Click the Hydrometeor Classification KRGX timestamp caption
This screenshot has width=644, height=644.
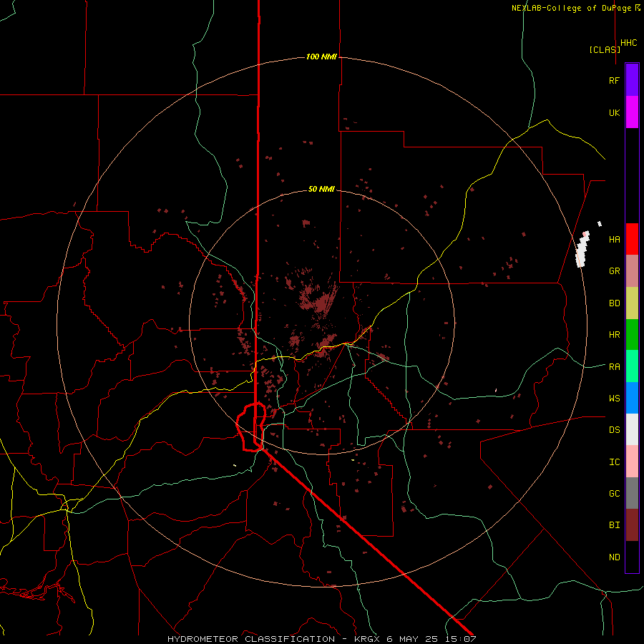tap(321, 639)
